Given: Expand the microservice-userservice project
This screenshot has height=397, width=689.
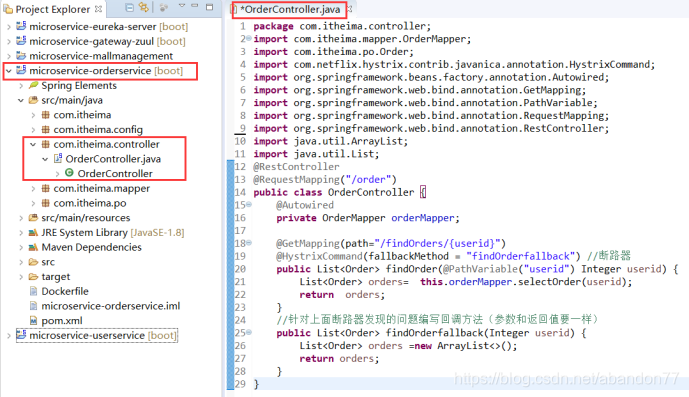Looking at the screenshot, I should (x=9, y=335).
